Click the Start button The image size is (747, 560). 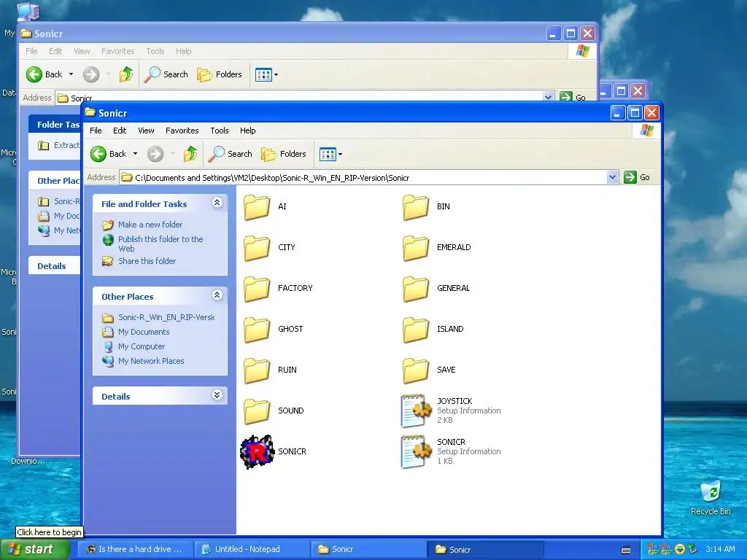[34, 550]
